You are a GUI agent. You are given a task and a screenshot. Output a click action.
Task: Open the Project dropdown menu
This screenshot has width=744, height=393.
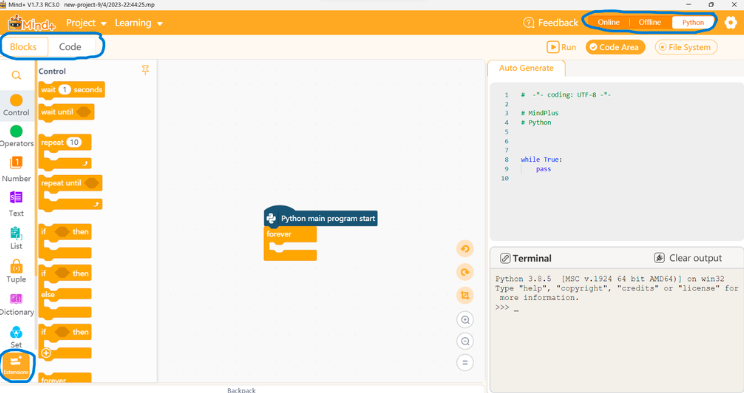[86, 23]
